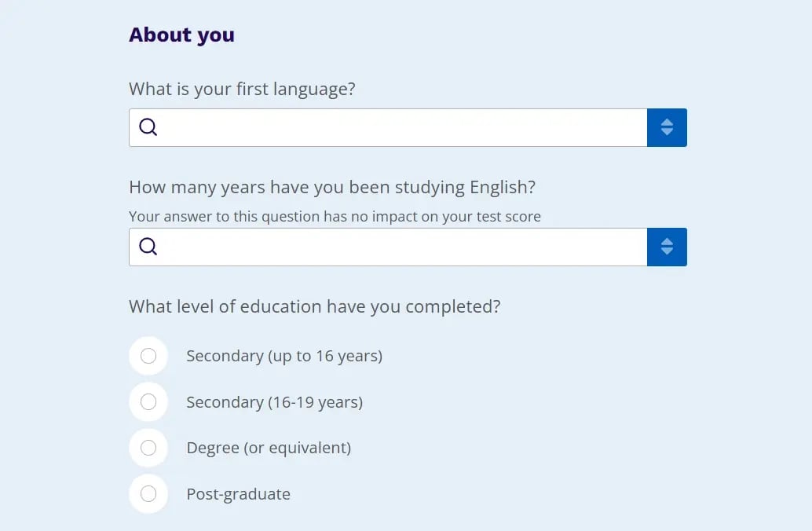The image size is (812, 531).
Task: Choose the Degree (or equivalent) radio button
Action: [x=148, y=448]
